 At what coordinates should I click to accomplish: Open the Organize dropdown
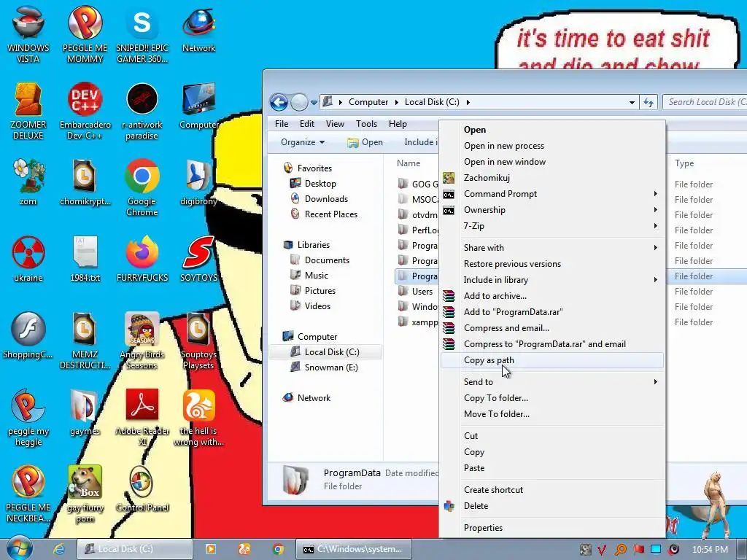coord(303,142)
